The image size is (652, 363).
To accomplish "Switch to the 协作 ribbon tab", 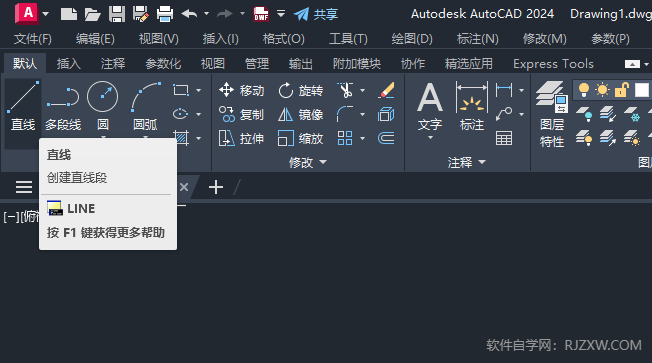I will [413, 64].
